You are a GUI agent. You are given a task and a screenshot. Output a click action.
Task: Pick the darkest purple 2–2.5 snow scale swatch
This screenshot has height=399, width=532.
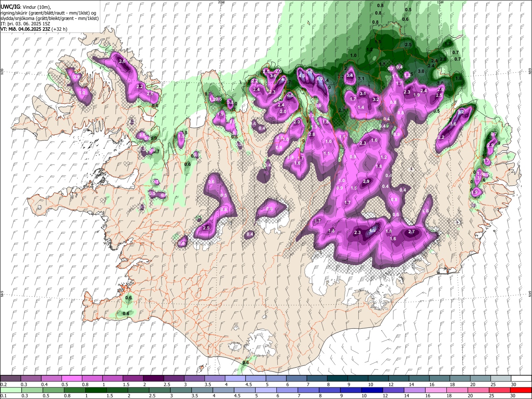[153, 379]
